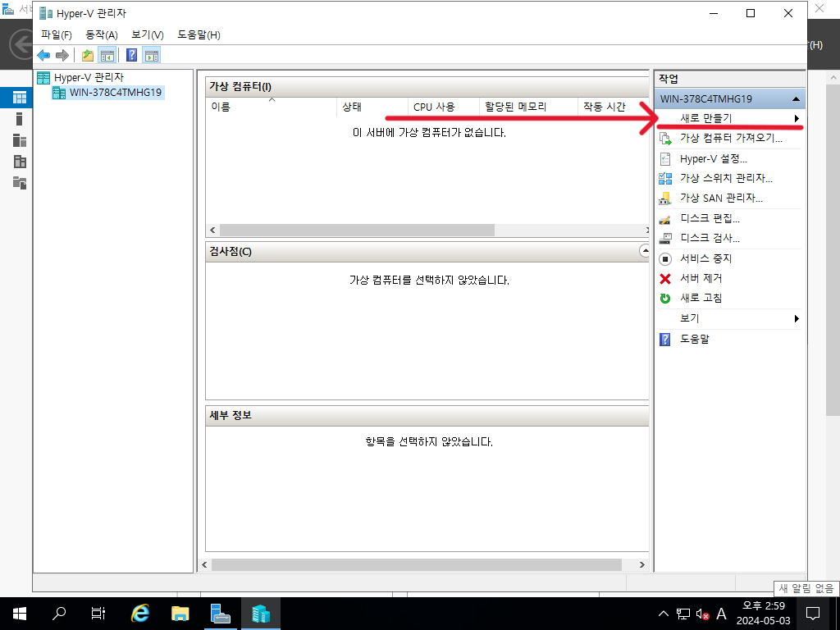Click the Up one level folder icon
The image size is (840, 630).
point(88,55)
